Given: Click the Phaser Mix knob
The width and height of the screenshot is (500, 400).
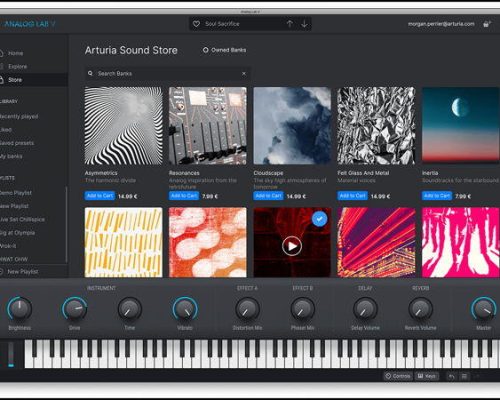Looking at the screenshot, I should tap(302, 309).
